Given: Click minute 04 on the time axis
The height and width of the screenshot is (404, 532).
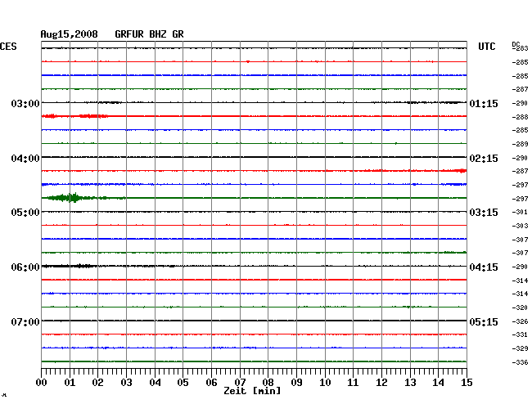Looking at the screenshot, I should pos(155,383).
